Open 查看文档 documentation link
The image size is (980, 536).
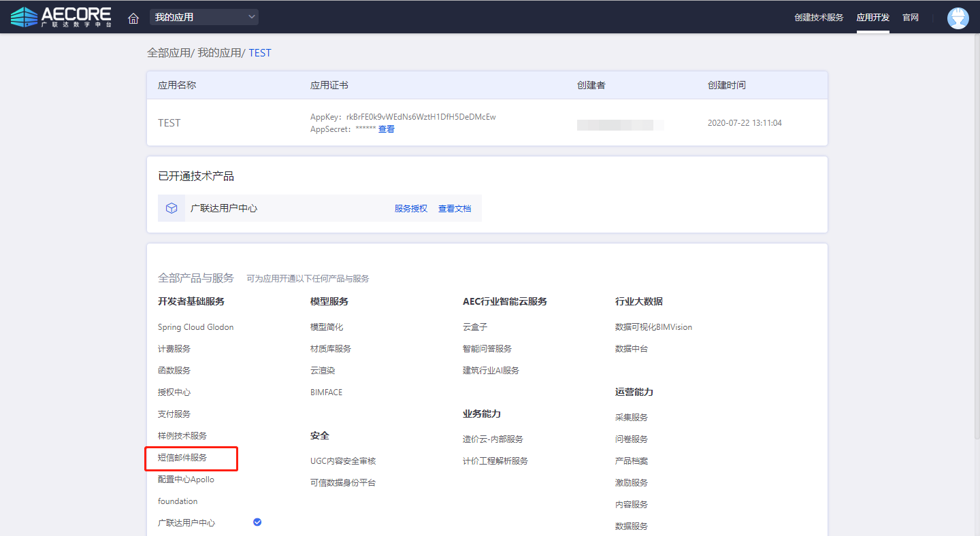(455, 209)
